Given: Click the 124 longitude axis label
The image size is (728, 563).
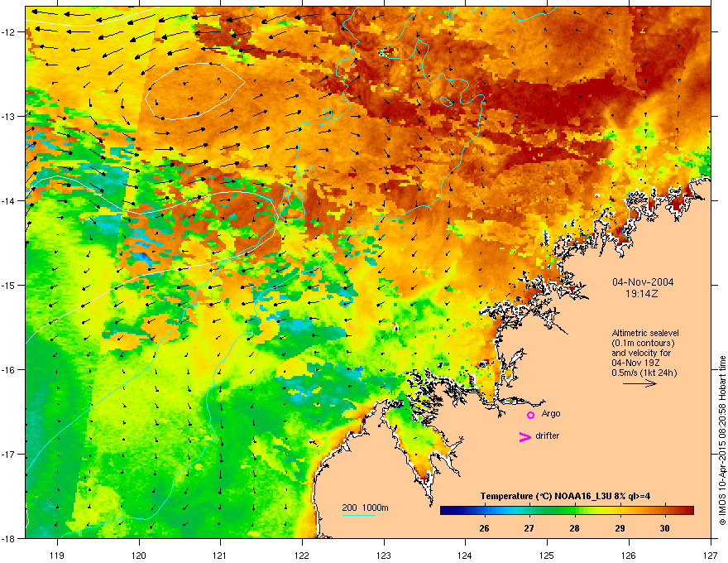Looking at the screenshot, I should coord(465,556).
